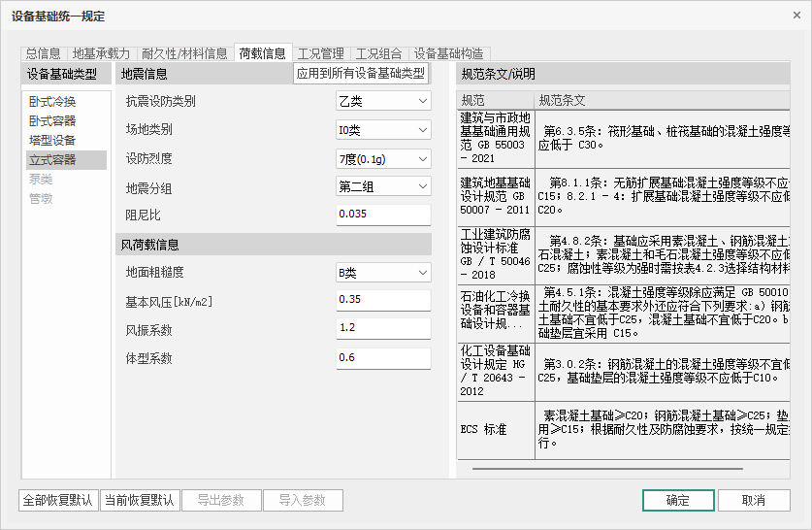Select 卧式冷换 in the equipment type list
812x530 pixels.
coord(52,102)
